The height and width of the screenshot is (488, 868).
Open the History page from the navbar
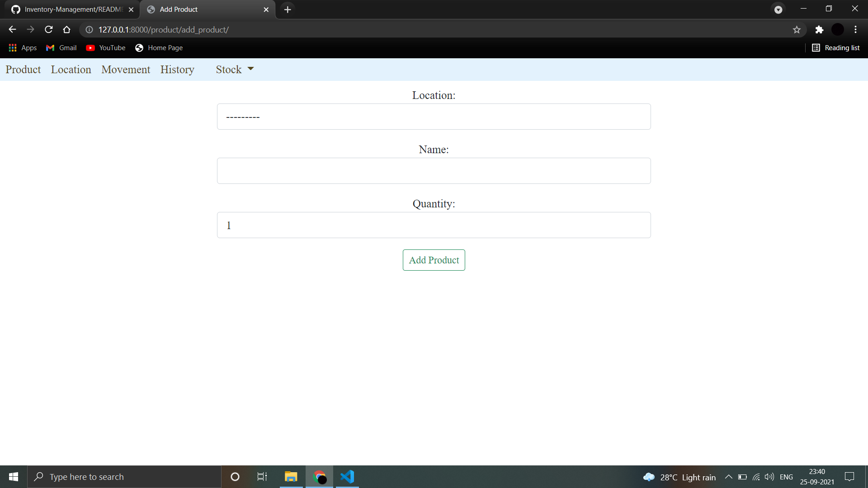tap(177, 69)
